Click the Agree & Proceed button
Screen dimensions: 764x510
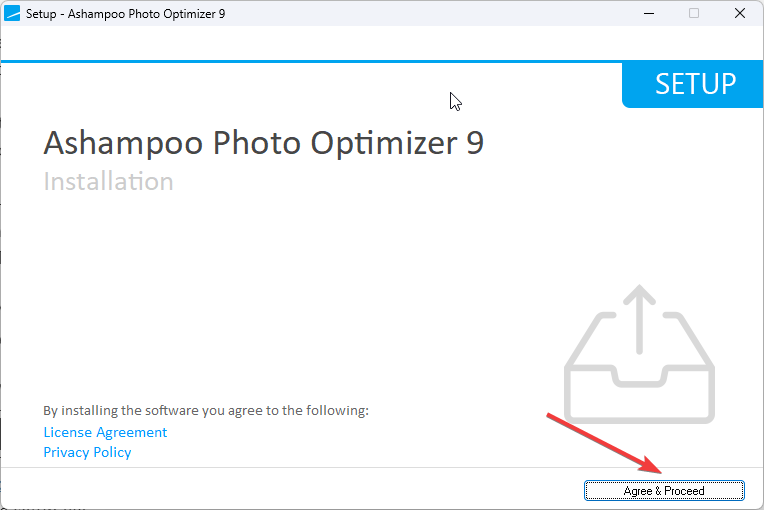[x=664, y=490]
